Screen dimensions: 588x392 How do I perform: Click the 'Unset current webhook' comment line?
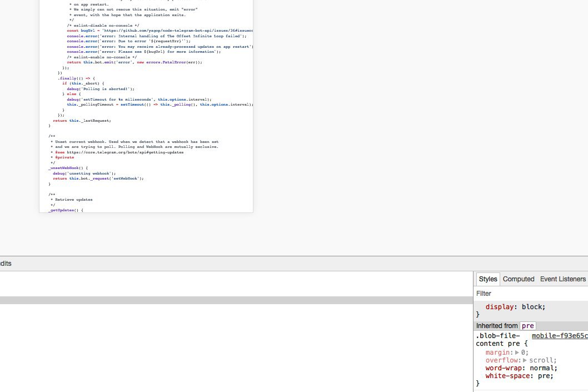pyautogui.click(x=134, y=142)
